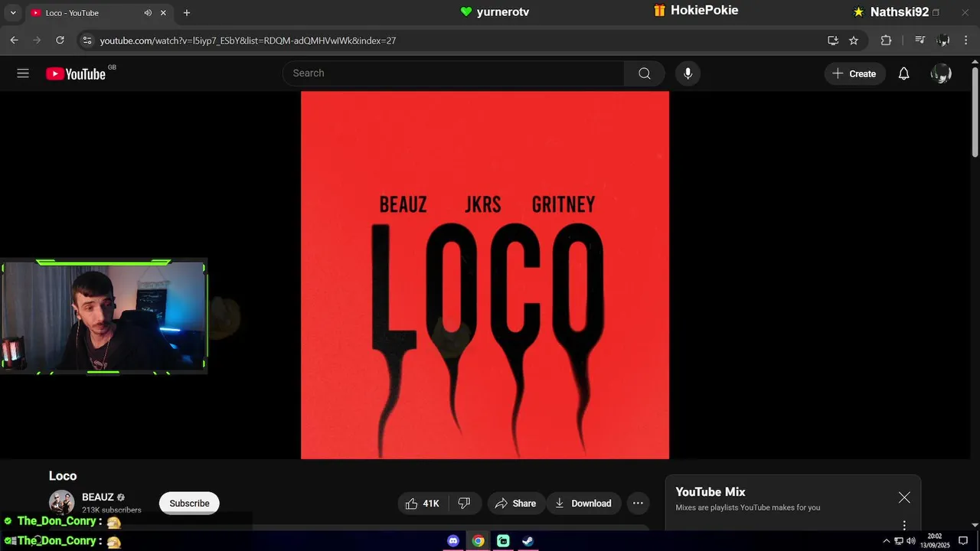Open more actions ellipsis under video
This screenshot has height=551, width=980.
pyautogui.click(x=638, y=503)
